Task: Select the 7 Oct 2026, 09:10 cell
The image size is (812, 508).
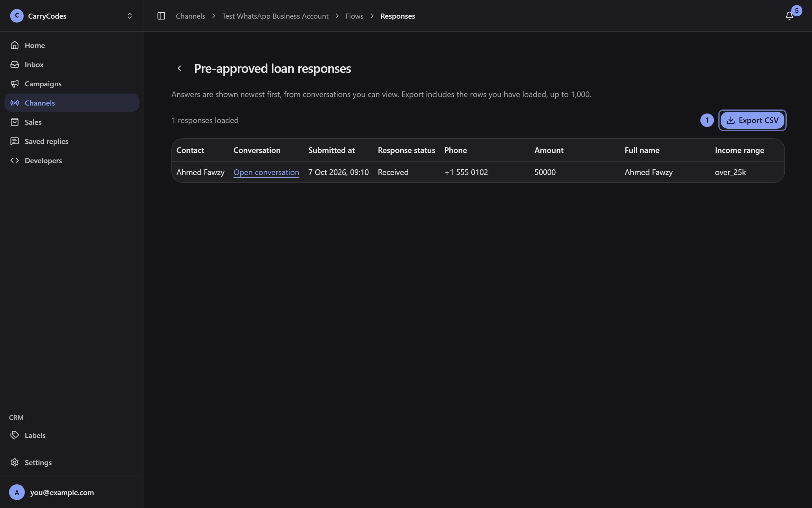Action: tap(338, 172)
